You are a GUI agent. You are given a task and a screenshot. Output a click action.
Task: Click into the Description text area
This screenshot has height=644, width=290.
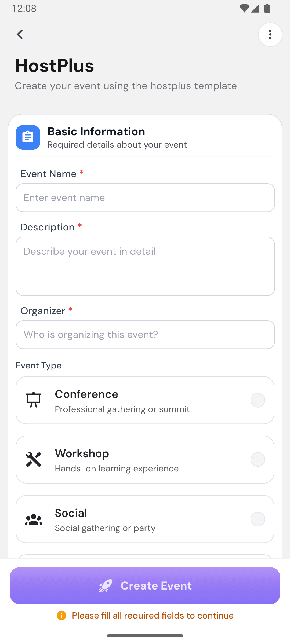point(145,266)
